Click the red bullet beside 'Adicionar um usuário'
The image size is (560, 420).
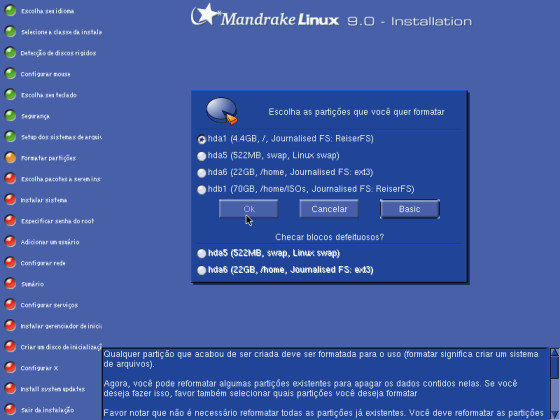pyautogui.click(x=10, y=242)
